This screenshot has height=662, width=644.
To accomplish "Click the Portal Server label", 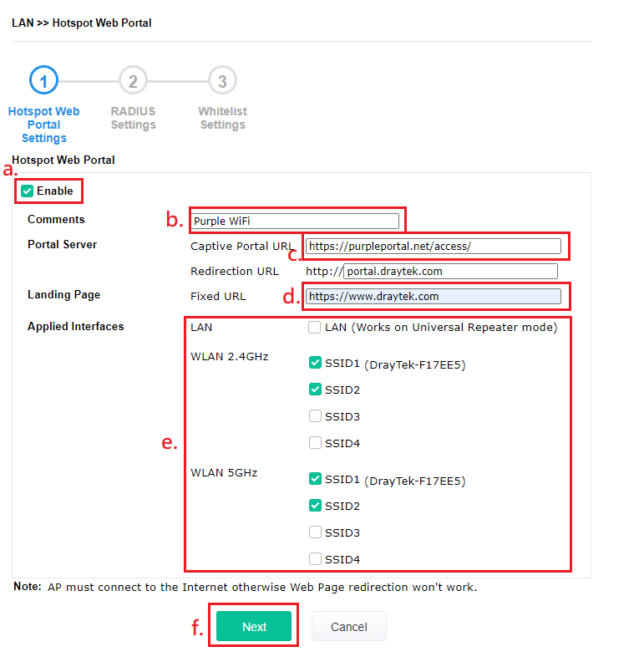I will [63, 244].
